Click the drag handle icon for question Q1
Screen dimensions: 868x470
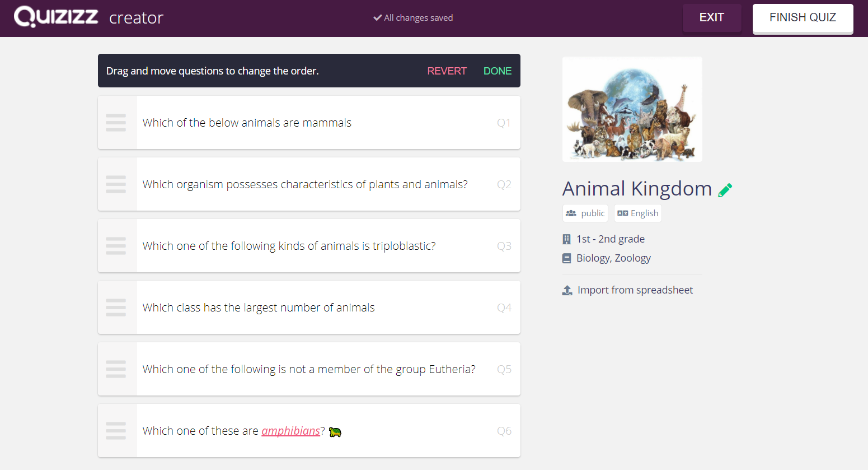[116, 123]
